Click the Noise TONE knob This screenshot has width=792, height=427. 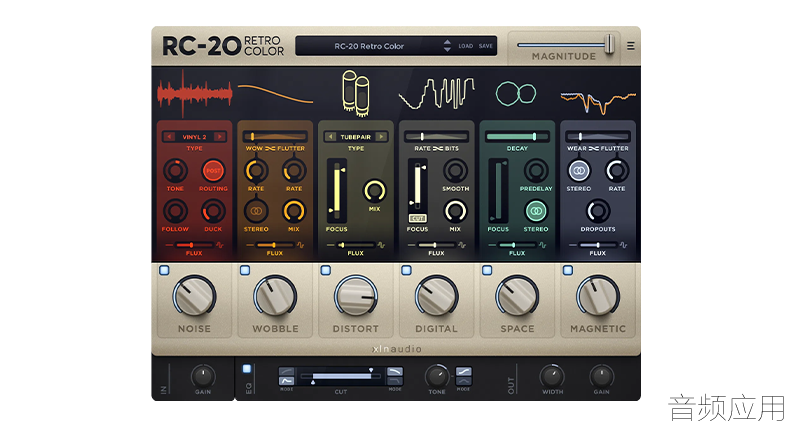(x=175, y=171)
